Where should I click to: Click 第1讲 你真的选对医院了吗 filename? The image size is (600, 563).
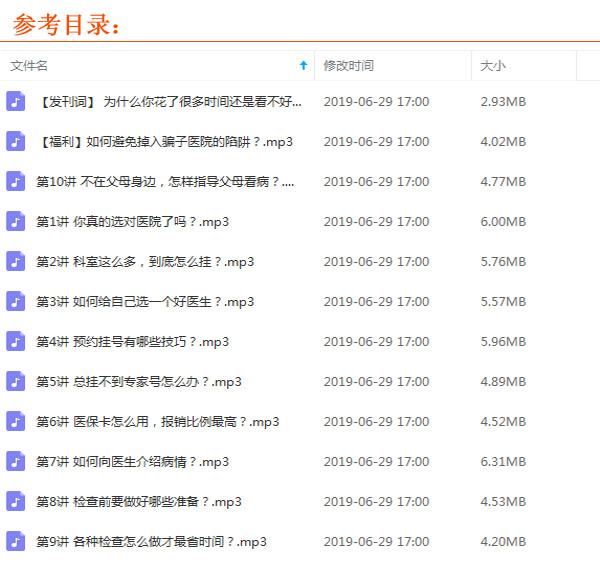132,221
